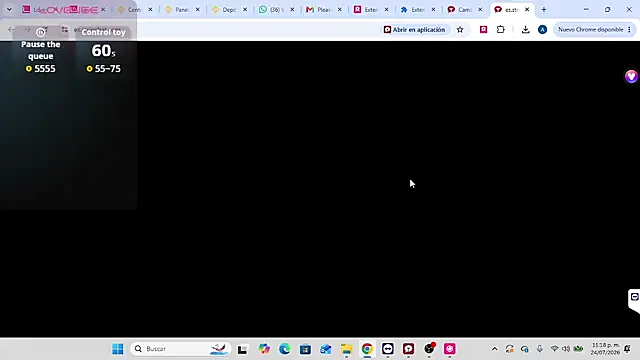
Task: Select Google Chrome in the taskbar
Action: [x=367, y=349]
